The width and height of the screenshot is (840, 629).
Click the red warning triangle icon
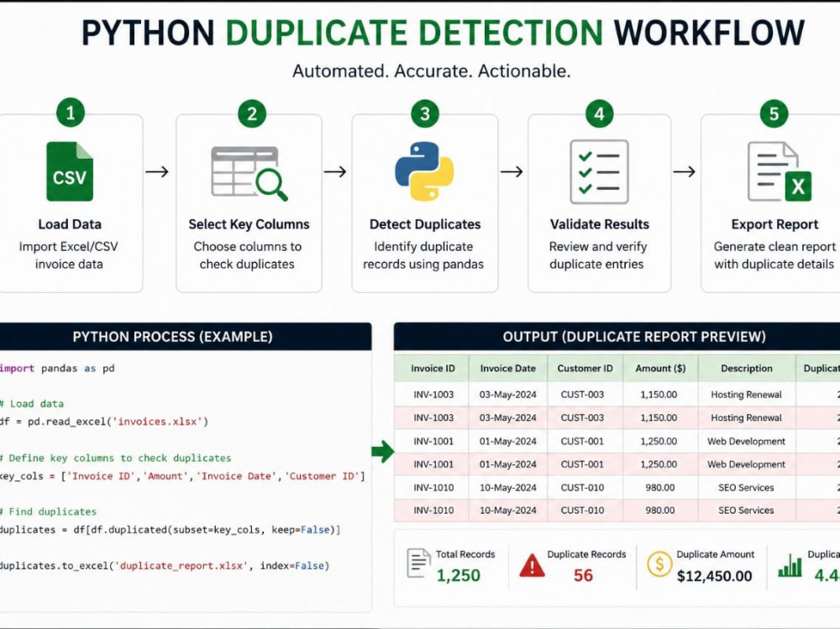coord(532,565)
